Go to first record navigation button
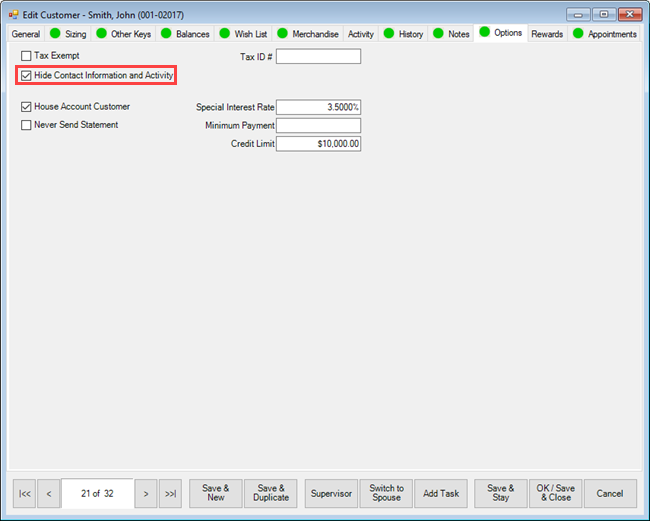The width and height of the screenshot is (650, 521). 25,493
